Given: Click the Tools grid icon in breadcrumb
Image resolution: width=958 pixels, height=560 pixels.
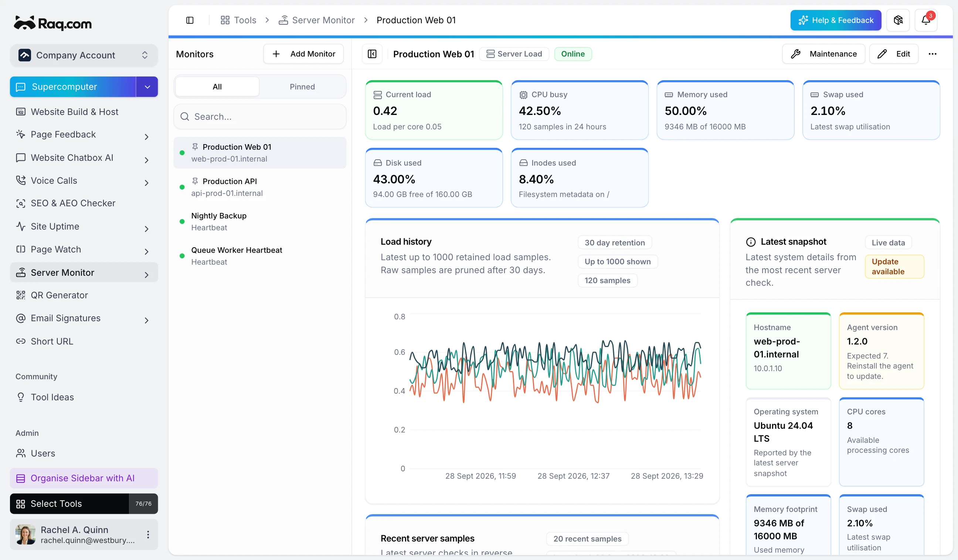Looking at the screenshot, I should [x=225, y=20].
